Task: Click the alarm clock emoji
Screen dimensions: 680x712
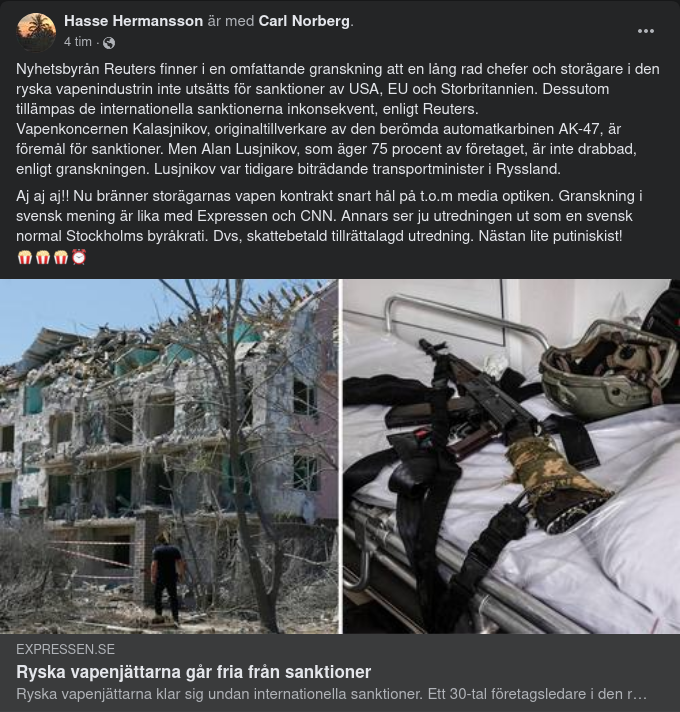Action: 79,257
